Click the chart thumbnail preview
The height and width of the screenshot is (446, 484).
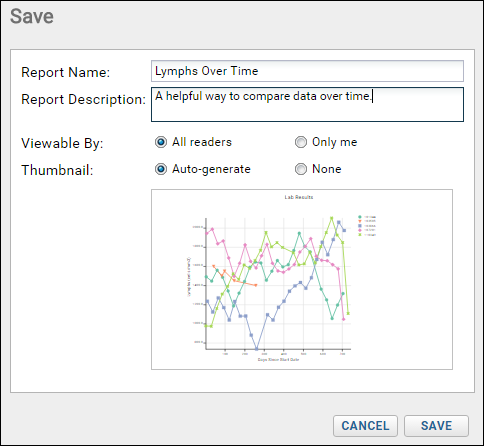pyautogui.click(x=302, y=279)
